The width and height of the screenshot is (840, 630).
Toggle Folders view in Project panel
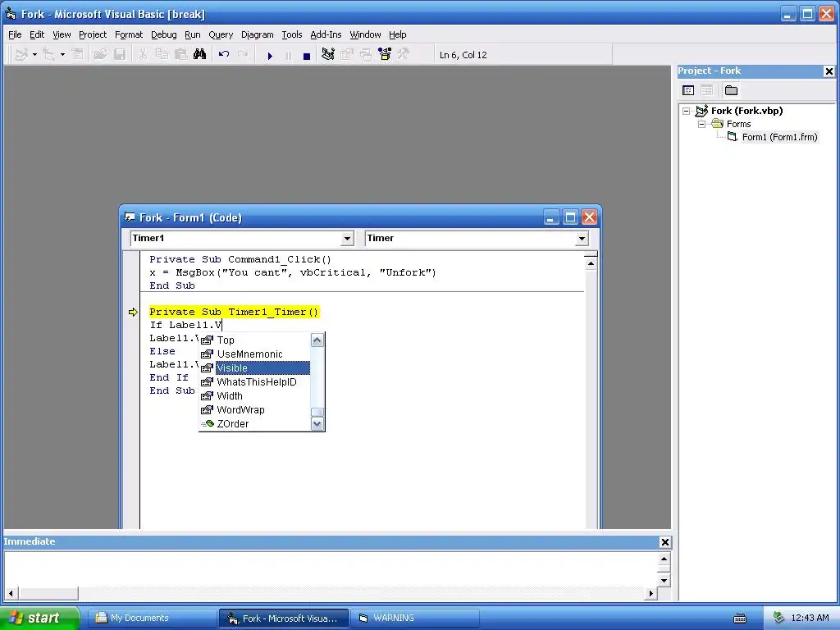tap(731, 90)
